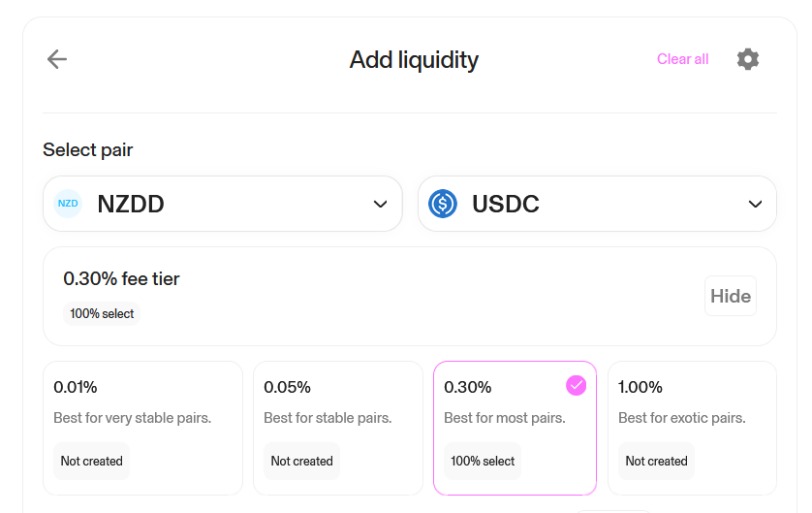Screen dimensions: 812x513
Task: Click the USDC token logo
Action: tap(443, 204)
